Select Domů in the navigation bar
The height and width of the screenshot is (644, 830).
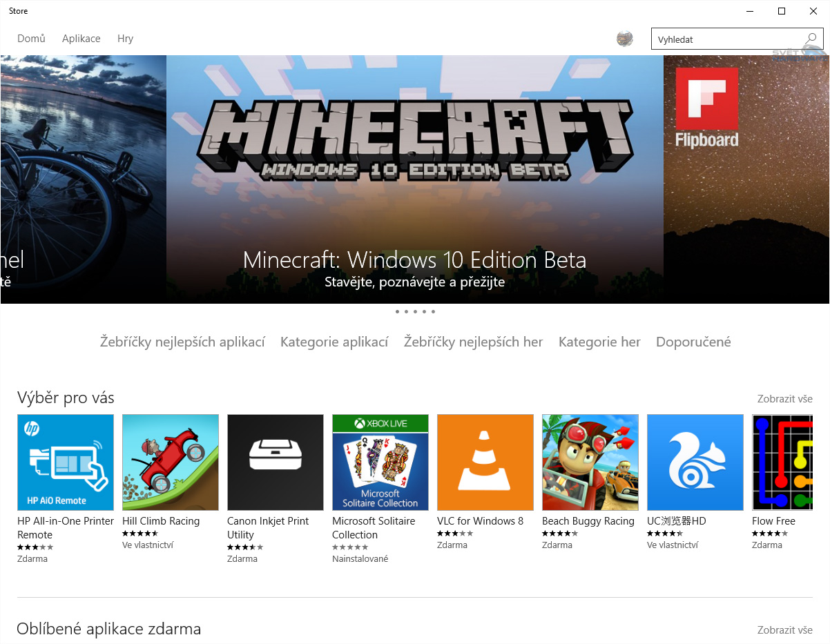click(x=31, y=38)
